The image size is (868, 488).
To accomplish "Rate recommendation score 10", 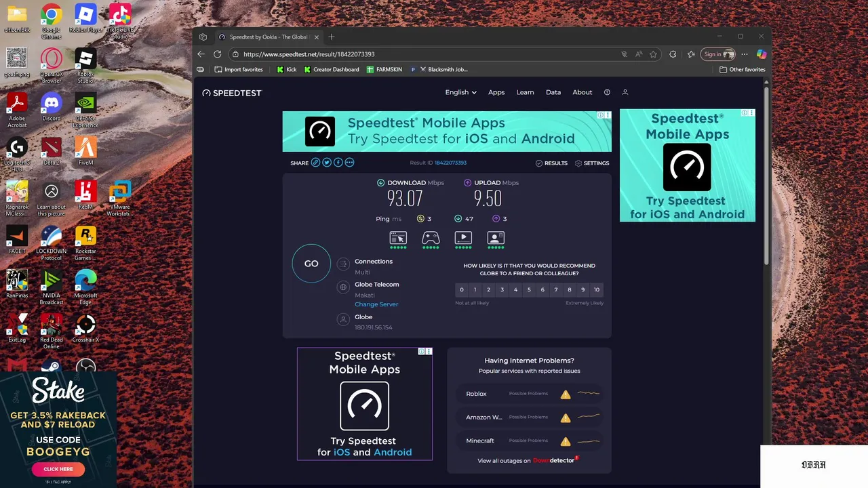I will click(597, 289).
